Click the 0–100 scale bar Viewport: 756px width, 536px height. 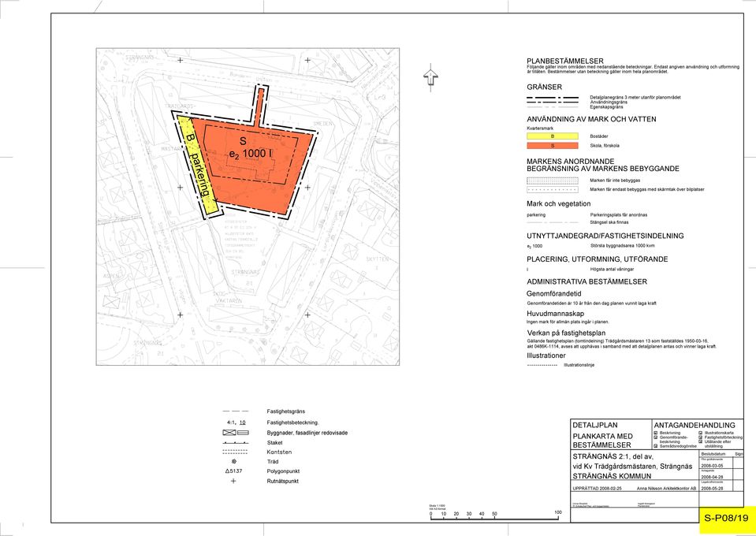(494, 514)
